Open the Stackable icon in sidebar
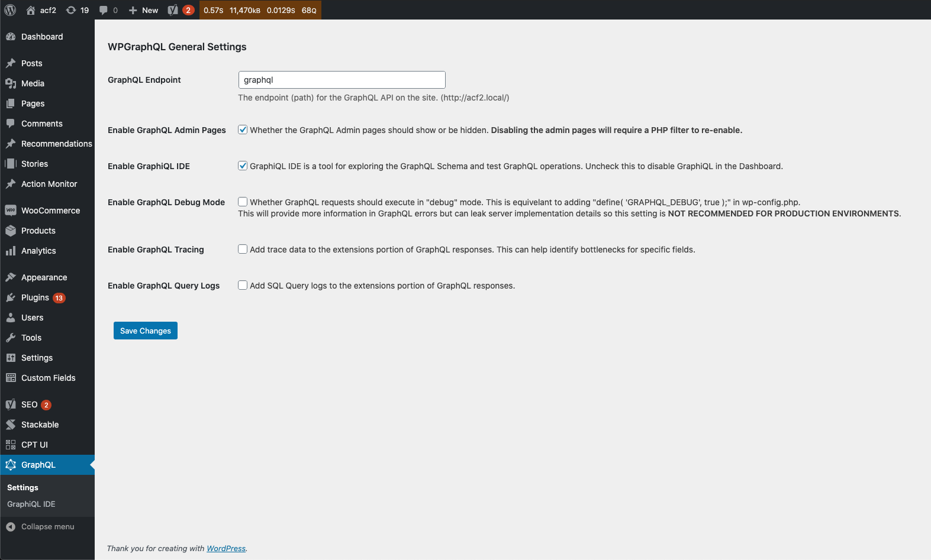Viewport: 931px width, 560px height. [x=11, y=425]
